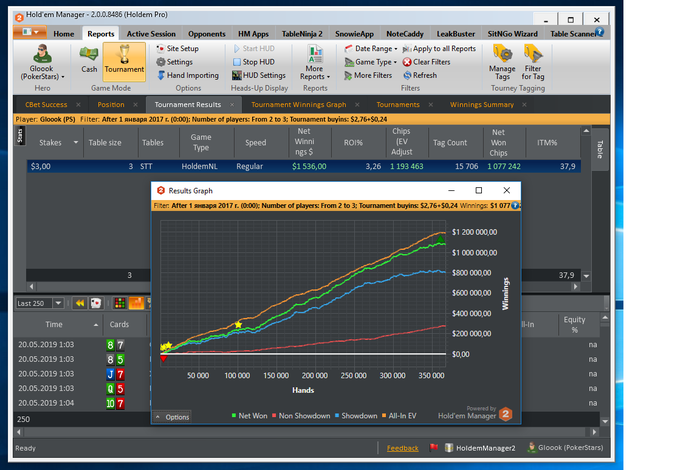
Task: Select Position report tab
Action: coord(111,104)
